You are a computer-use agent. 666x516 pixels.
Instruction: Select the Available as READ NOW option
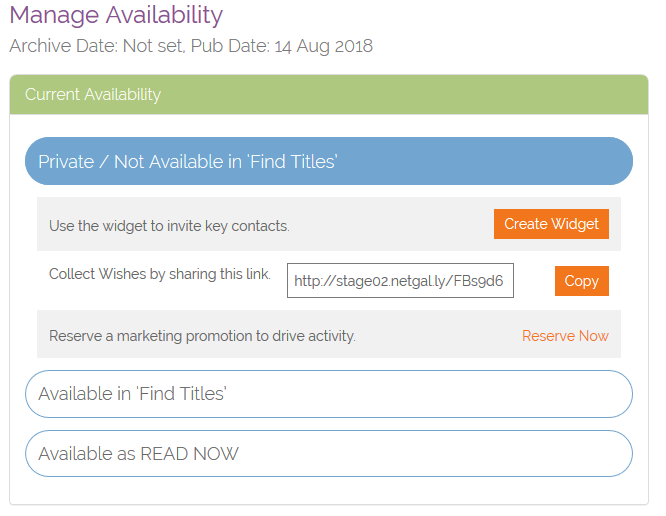point(328,453)
